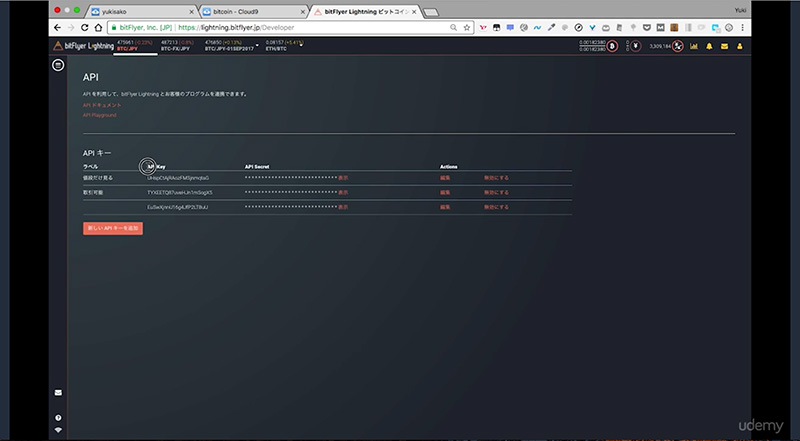
Task: Click the search magnifier icon in address bar
Action: click(453, 28)
